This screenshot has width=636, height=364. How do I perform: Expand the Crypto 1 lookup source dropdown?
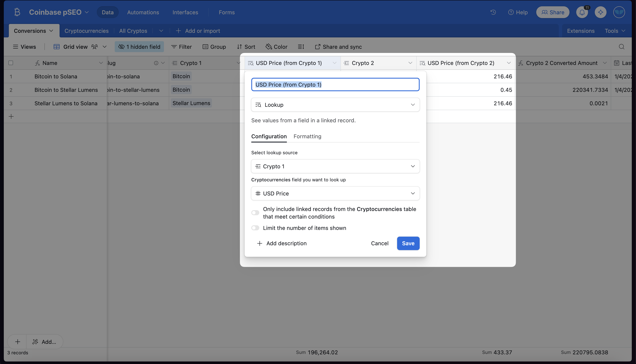pyautogui.click(x=335, y=166)
